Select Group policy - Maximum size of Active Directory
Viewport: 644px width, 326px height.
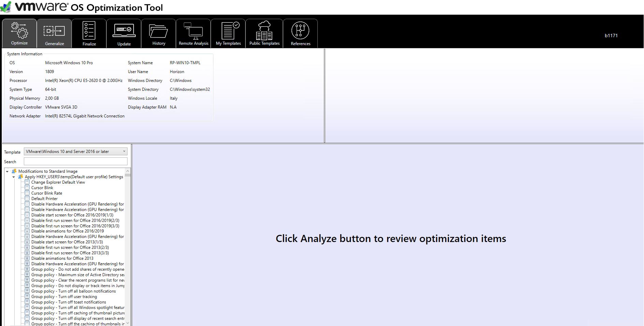[78, 274]
